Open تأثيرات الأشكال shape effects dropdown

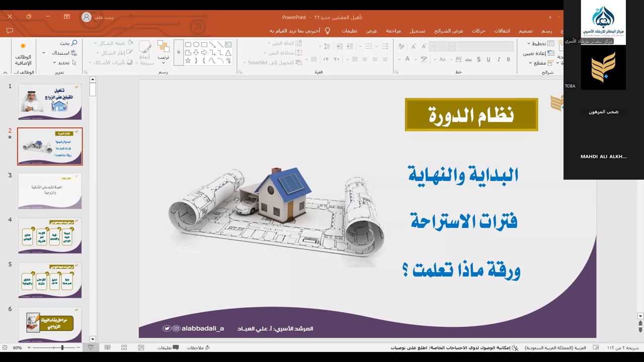click(111, 62)
